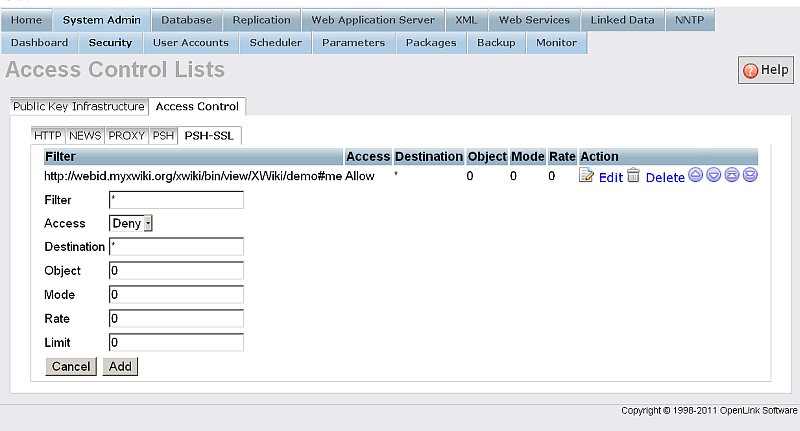Focus the Filter input field
This screenshot has width=800, height=431.
(176, 200)
